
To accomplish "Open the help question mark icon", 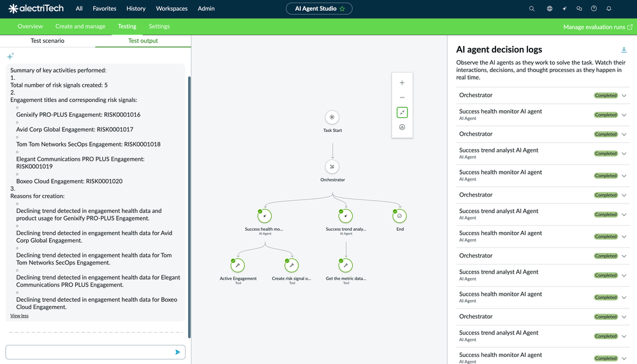I will click(x=594, y=8).
